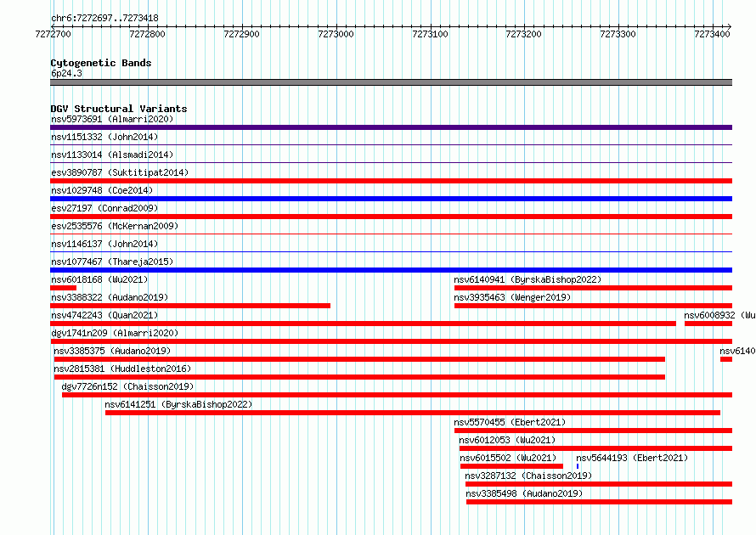756x535 pixels.
Task: Click the nsv1029748 (Coe2014) label
Action: (102, 190)
